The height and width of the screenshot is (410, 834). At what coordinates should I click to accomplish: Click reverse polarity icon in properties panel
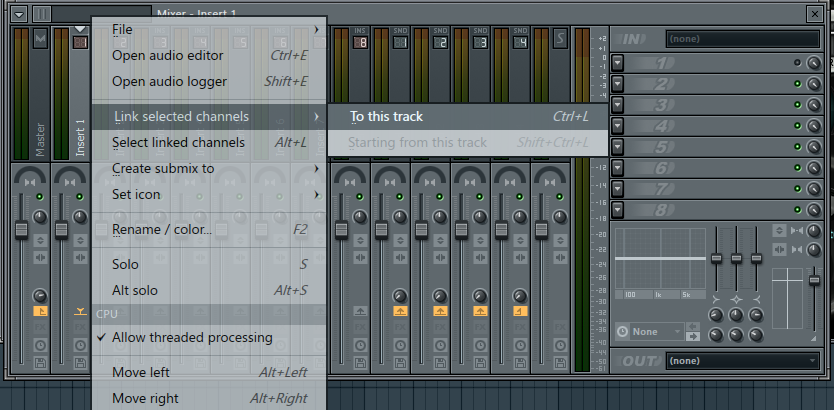point(779,231)
